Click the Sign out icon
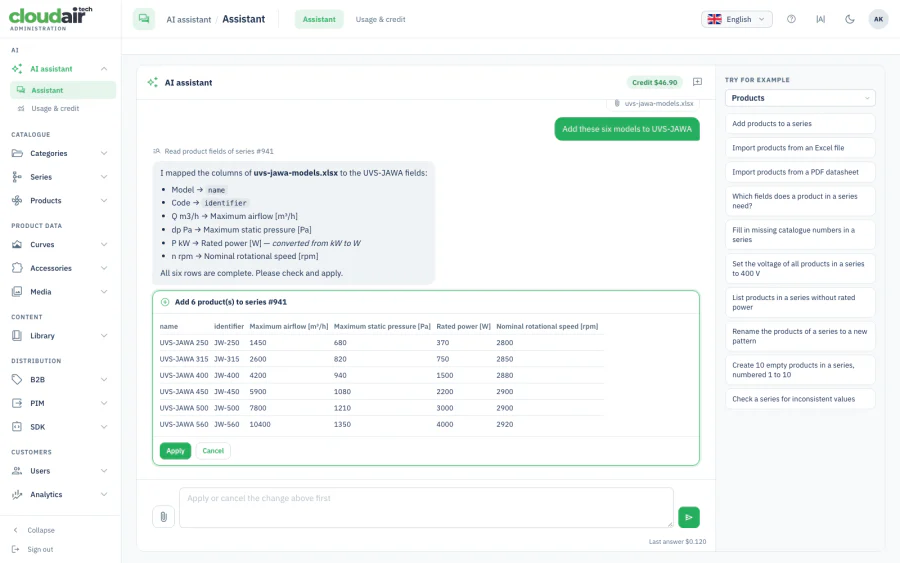 pos(15,549)
